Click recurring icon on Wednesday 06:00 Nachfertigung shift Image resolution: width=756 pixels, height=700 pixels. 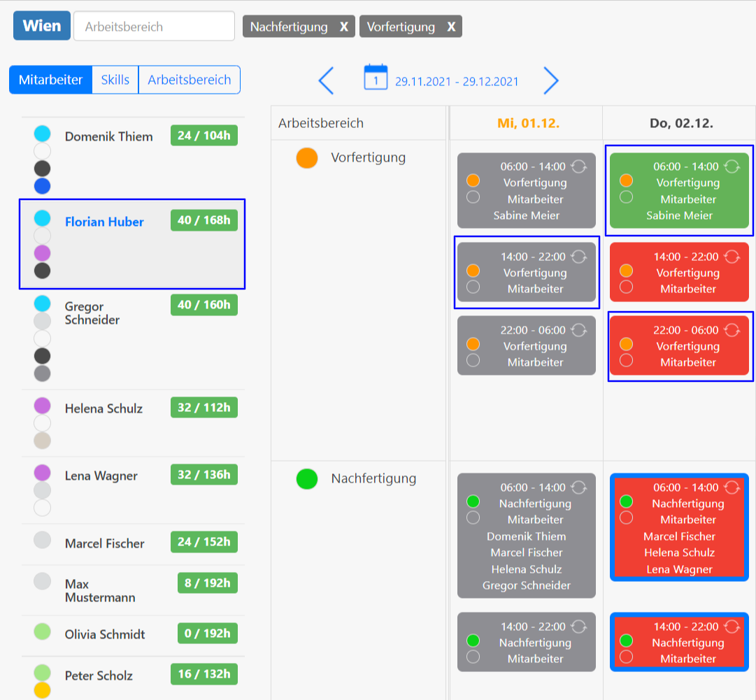(x=578, y=487)
